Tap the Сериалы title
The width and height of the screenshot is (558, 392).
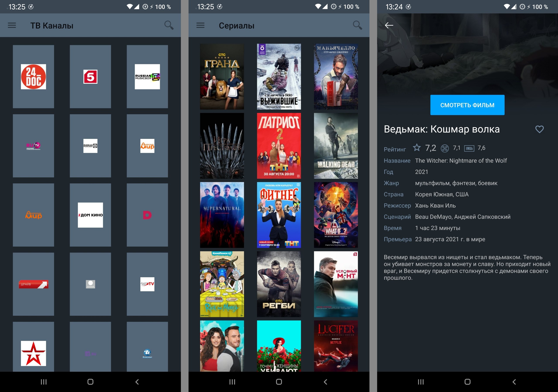[x=236, y=26]
